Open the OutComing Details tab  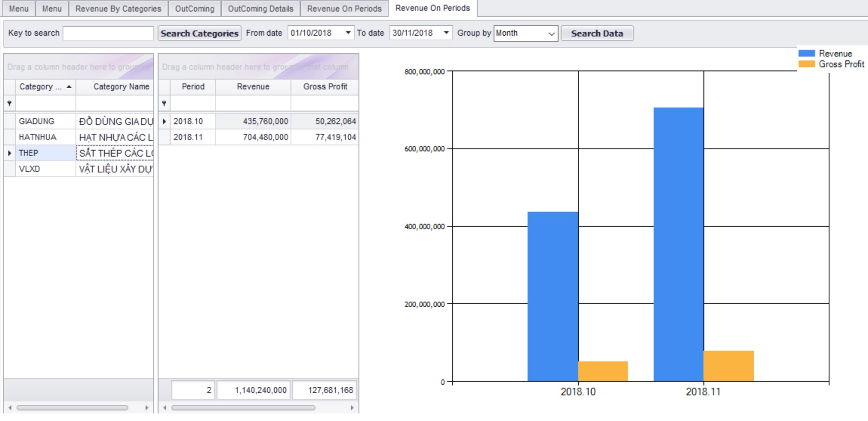(261, 9)
